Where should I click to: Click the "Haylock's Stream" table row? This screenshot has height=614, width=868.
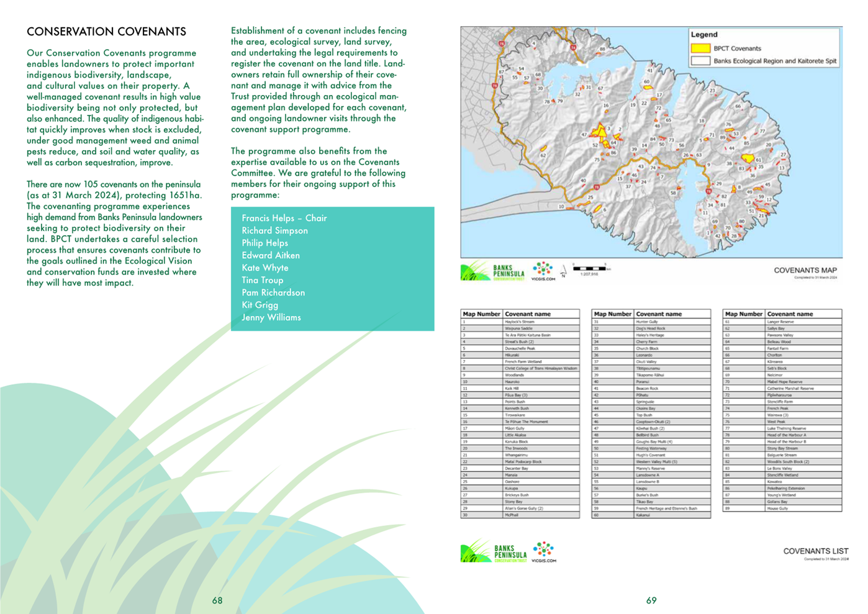coord(520,322)
